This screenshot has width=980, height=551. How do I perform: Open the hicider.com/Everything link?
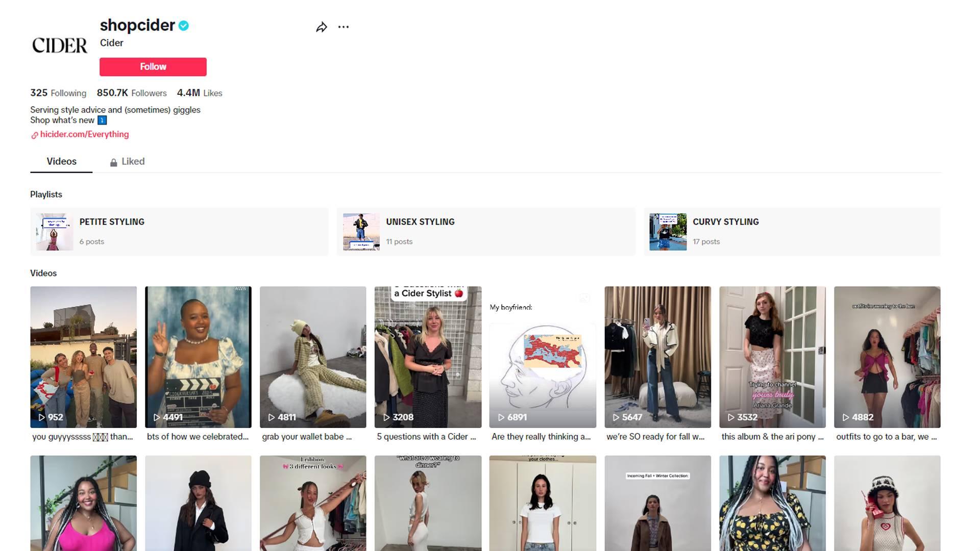(x=84, y=134)
